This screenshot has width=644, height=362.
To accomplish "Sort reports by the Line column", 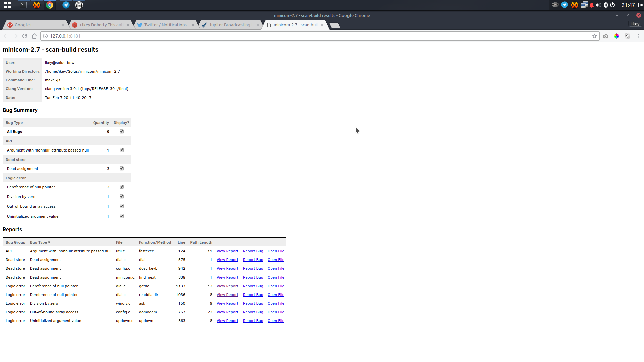I will [x=181, y=242].
